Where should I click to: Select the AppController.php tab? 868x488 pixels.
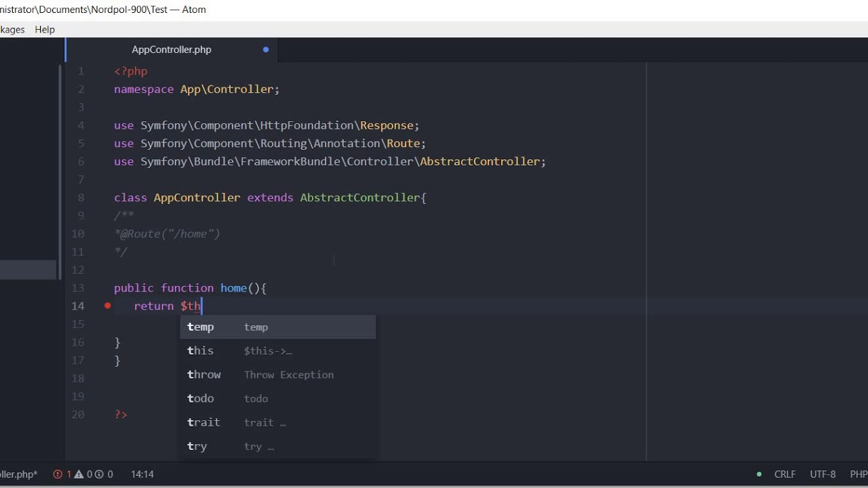pyautogui.click(x=172, y=49)
